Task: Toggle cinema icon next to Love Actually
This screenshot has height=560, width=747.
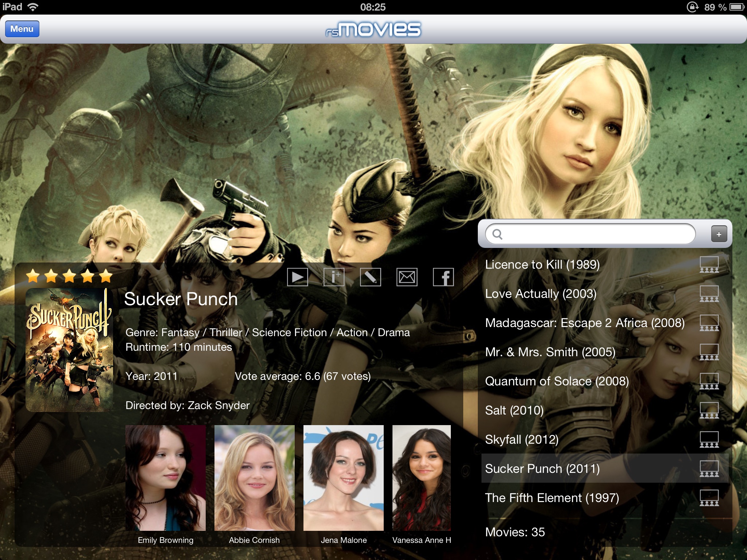Action: point(709,294)
